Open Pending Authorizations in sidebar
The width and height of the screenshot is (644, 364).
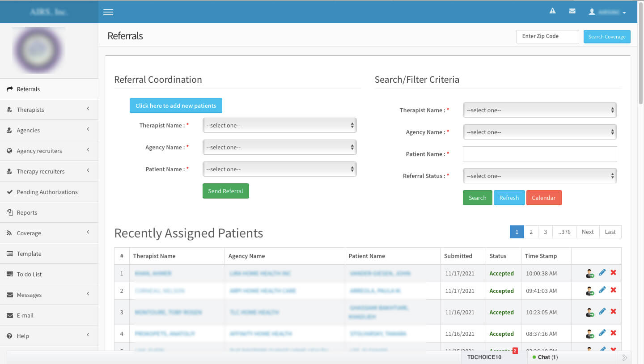[x=47, y=192]
